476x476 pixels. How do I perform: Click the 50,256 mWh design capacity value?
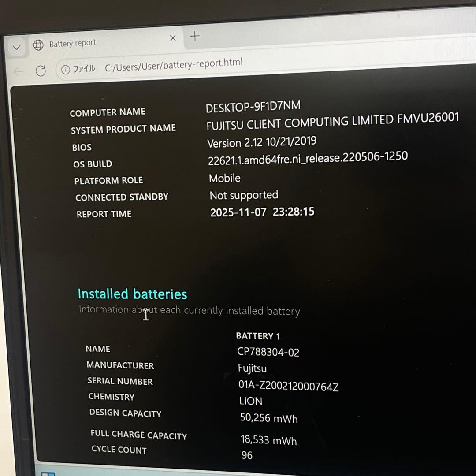coord(269,418)
